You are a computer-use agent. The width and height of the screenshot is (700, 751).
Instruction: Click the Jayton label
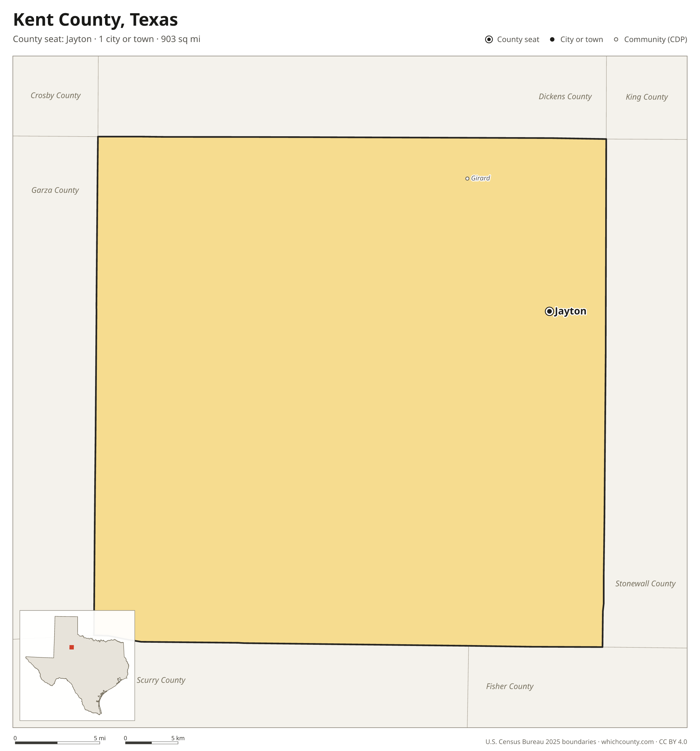pos(570,311)
